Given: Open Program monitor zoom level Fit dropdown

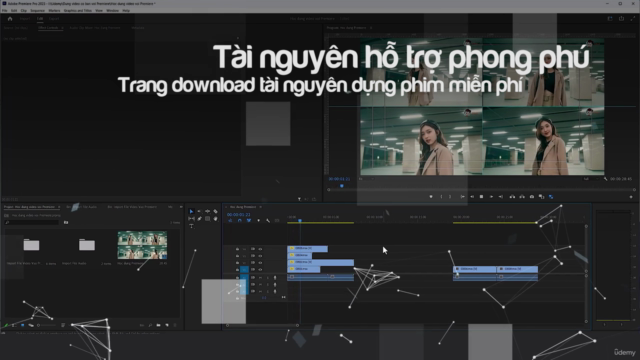Looking at the screenshot, I should (366, 179).
